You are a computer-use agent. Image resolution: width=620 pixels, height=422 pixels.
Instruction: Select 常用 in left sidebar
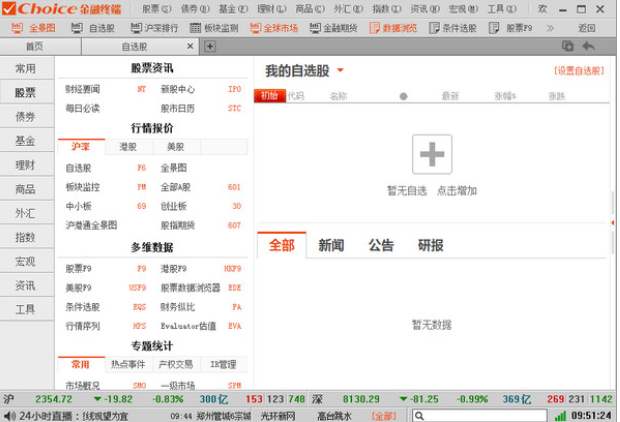click(26, 68)
